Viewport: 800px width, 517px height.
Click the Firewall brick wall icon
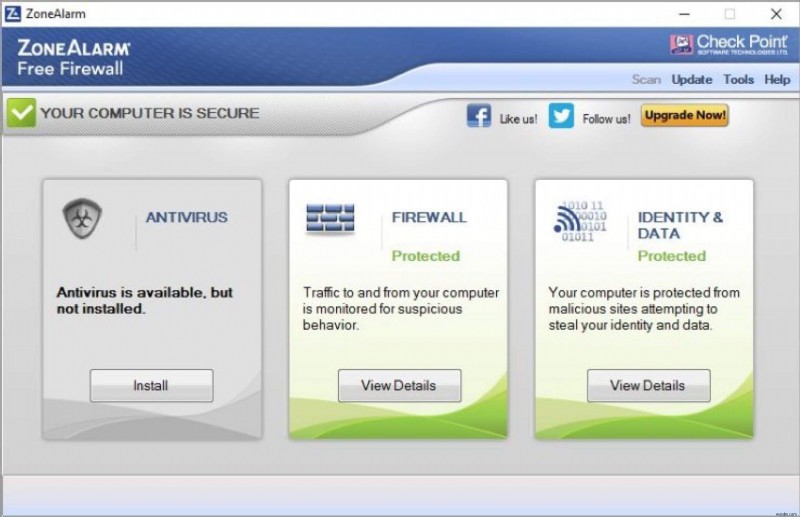(x=330, y=218)
